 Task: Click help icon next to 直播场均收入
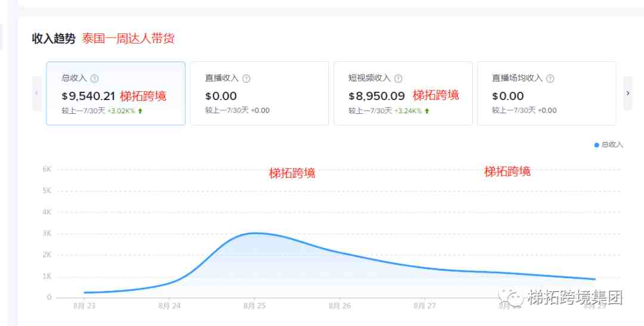pos(550,78)
